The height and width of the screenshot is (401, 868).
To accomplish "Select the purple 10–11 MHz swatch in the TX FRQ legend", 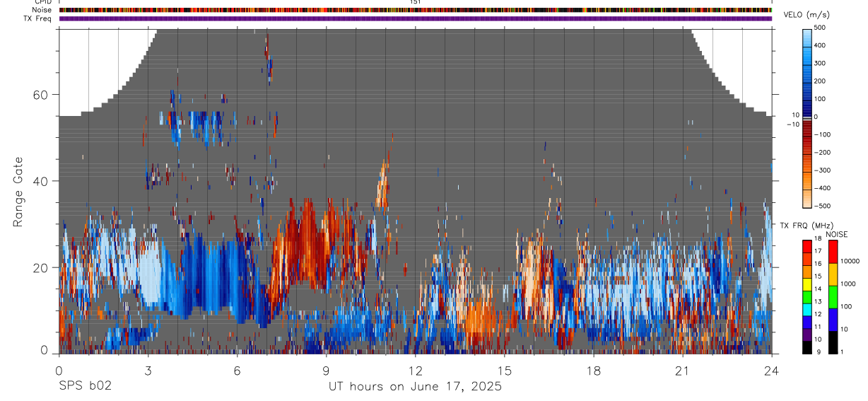I will pos(807,335).
